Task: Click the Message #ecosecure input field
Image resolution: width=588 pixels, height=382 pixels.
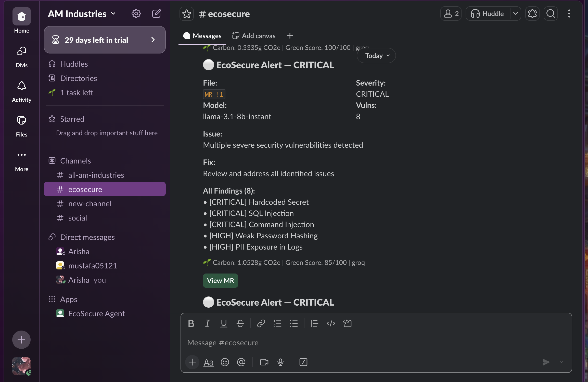Action: pos(357,343)
